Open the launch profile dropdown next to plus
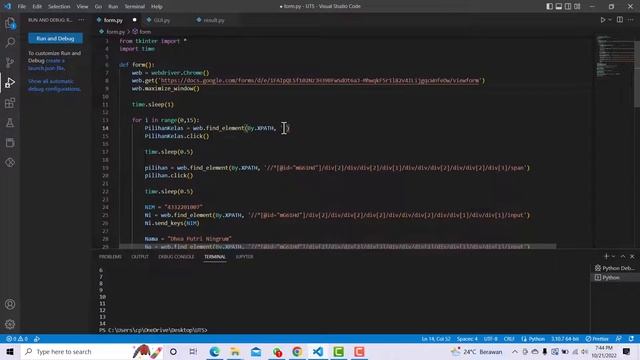 coord(613,256)
